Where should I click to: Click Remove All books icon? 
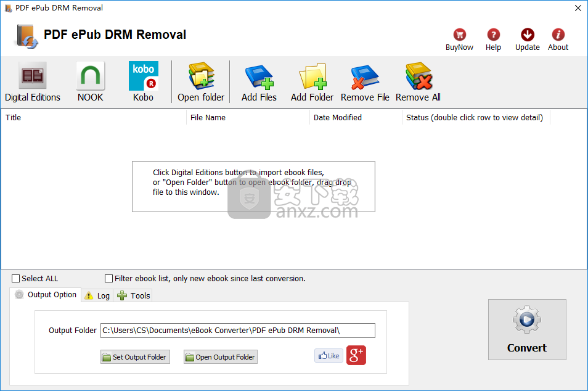click(418, 82)
